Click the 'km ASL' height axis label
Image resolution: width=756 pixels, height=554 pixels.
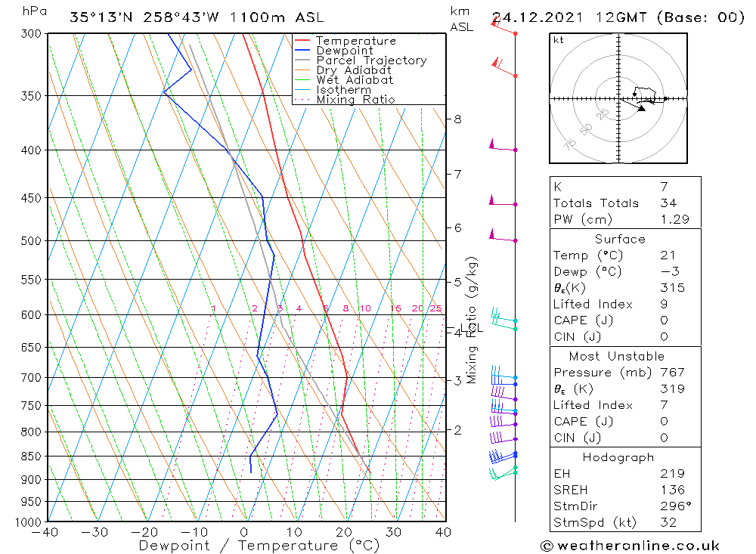pyautogui.click(x=461, y=19)
